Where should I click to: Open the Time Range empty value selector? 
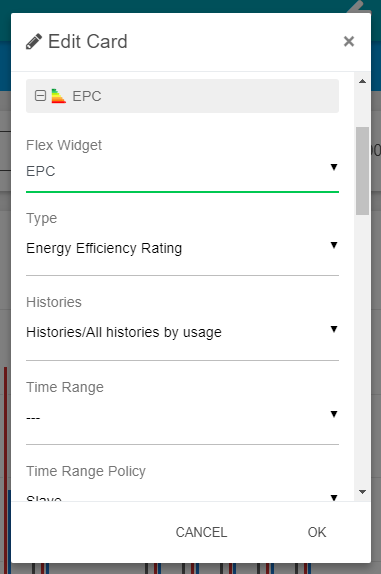point(182,417)
